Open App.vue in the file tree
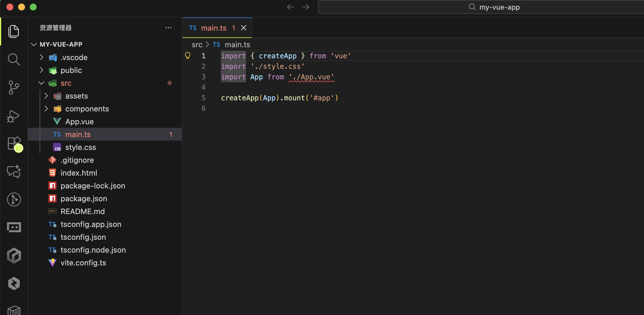 [x=79, y=122]
